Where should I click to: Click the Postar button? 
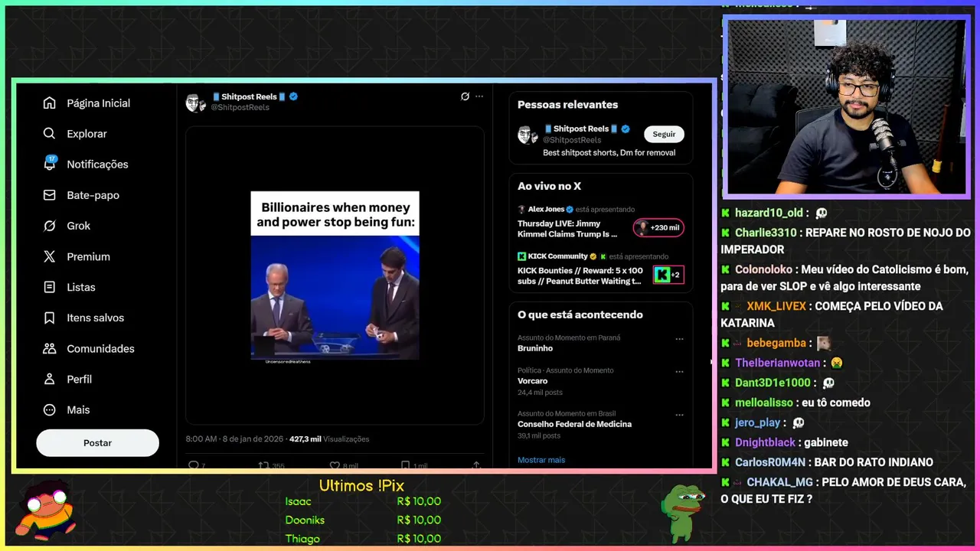coord(97,443)
